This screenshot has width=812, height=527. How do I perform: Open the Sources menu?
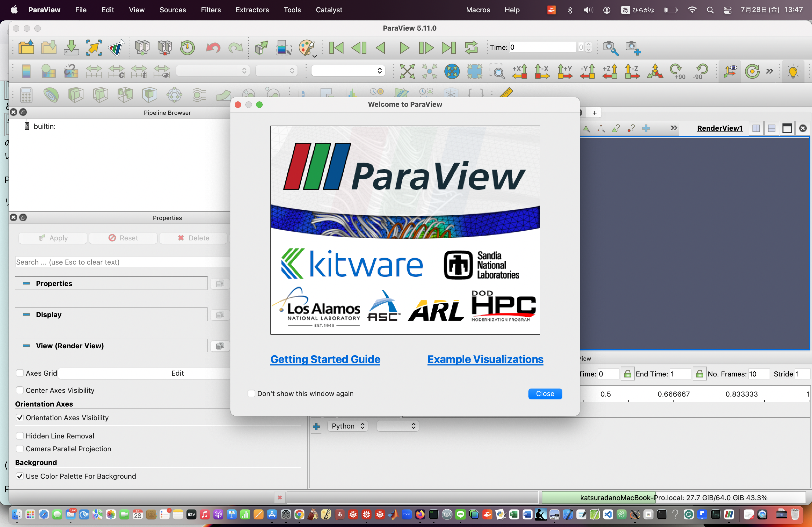pos(173,10)
